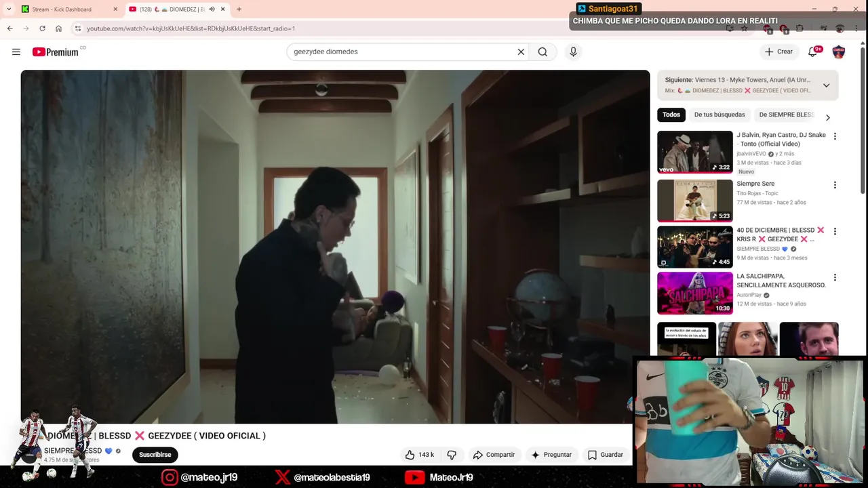Expand the Siguiente mix playlist panel
Screen dimensions: 868x488
pyautogui.click(x=826, y=85)
